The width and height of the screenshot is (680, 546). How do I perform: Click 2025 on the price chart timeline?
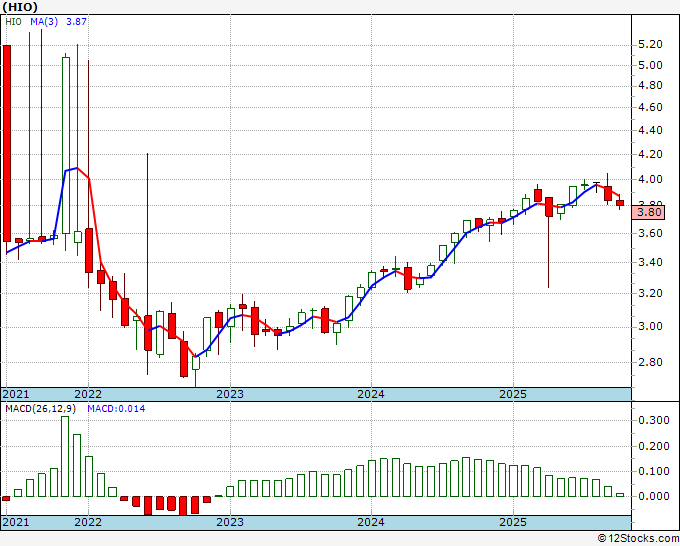(513, 394)
